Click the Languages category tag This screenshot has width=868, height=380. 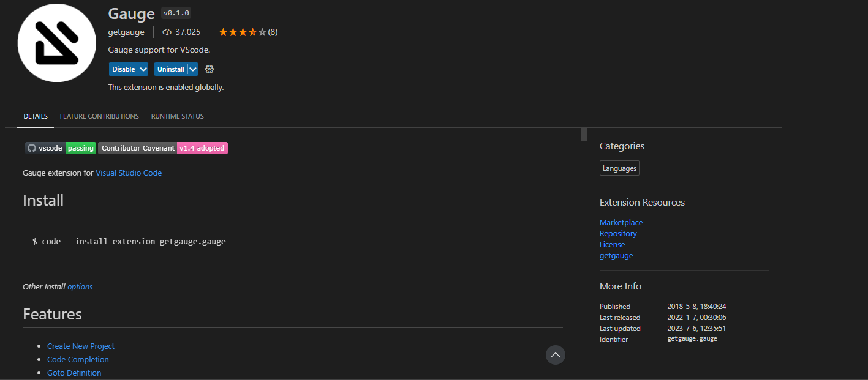pos(619,168)
